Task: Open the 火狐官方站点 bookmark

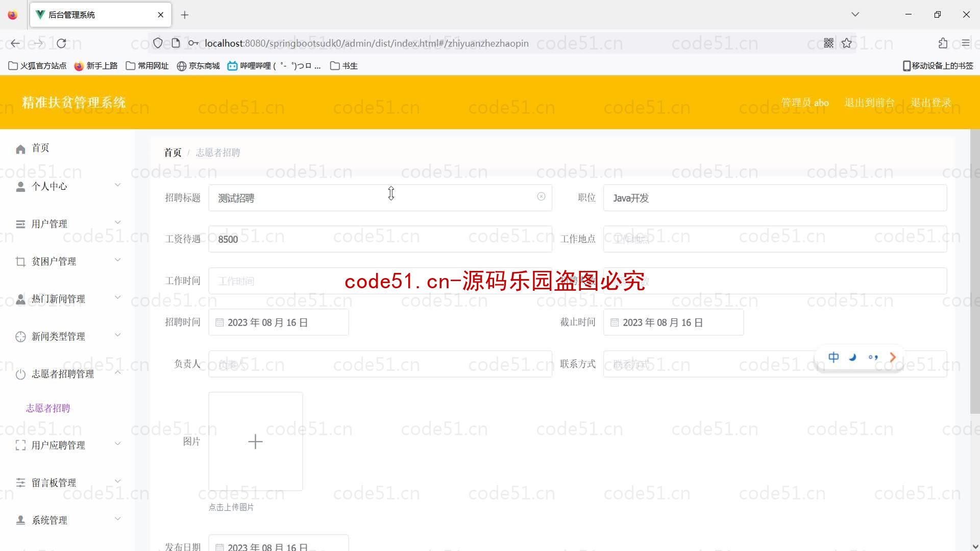Action: 37,66
